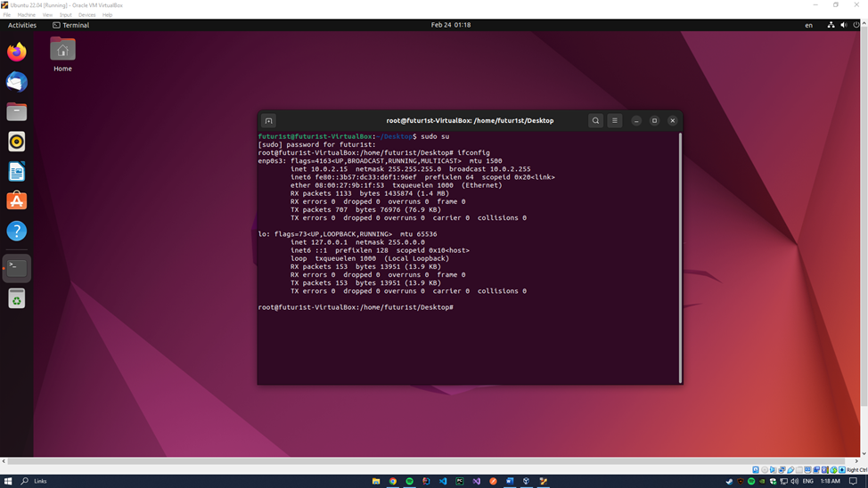Image resolution: width=868 pixels, height=488 pixels.
Task: Open the Terminal app menu in top bar
Action: coord(71,25)
